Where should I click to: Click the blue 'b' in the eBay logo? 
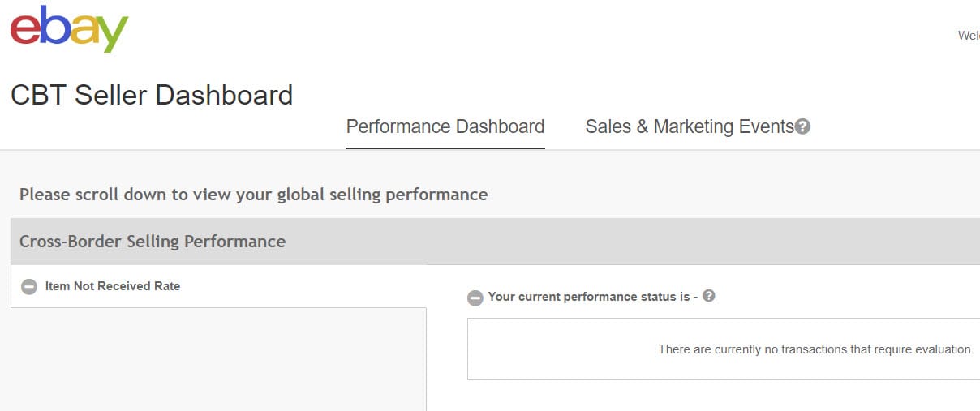[x=54, y=26]
